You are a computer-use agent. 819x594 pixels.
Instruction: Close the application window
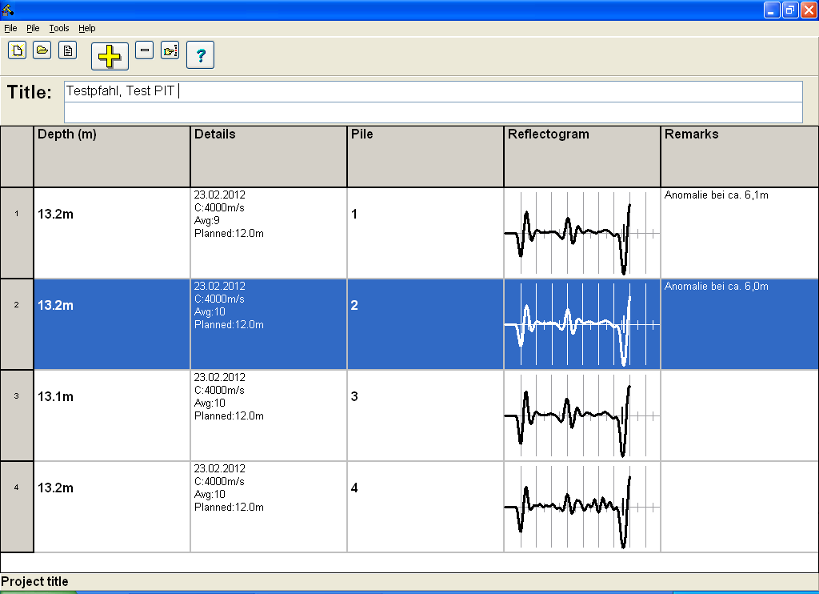coord(809,10)
